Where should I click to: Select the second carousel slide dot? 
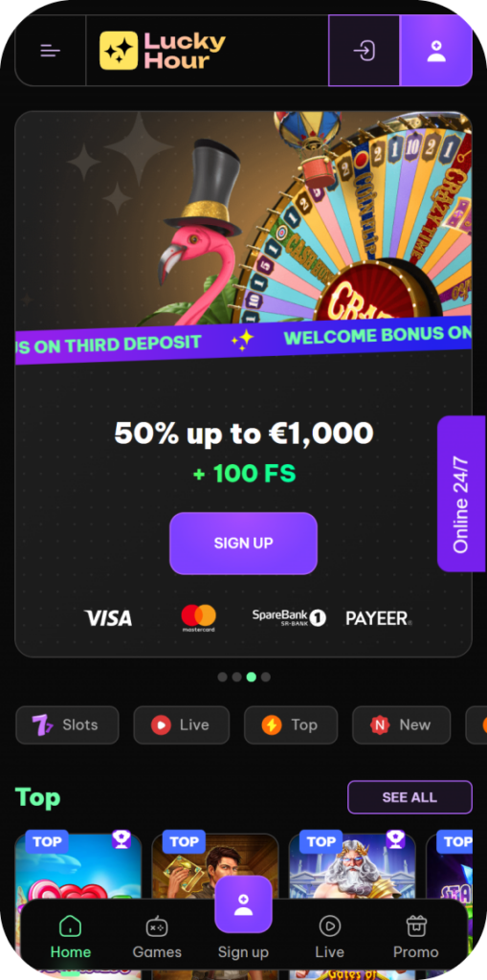click(x=236, y=677)
